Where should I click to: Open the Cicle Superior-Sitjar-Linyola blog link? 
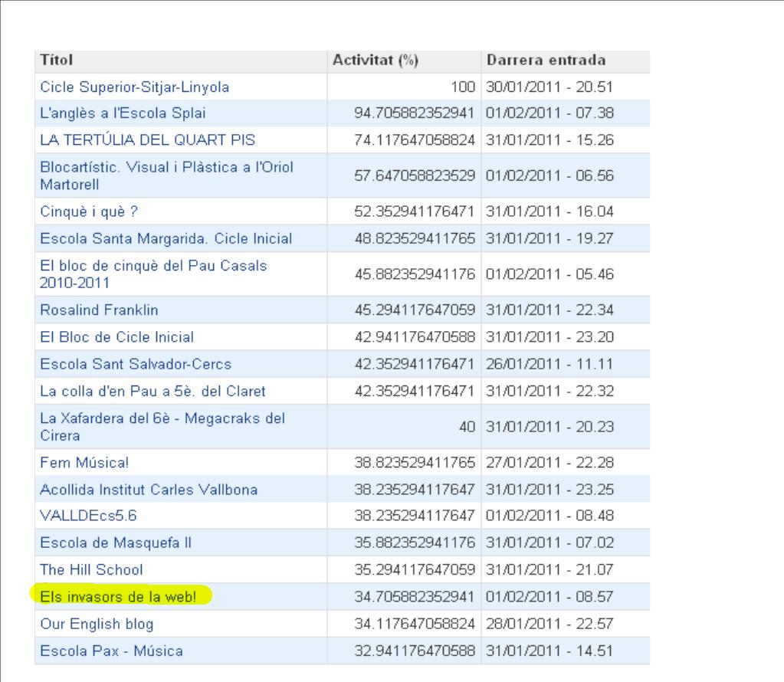pos(134,87)
